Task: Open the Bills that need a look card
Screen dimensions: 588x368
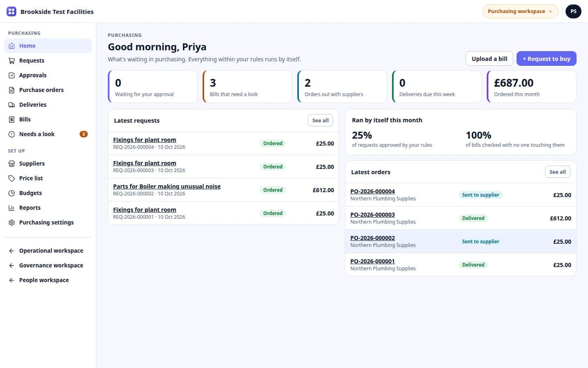Action: click(247, 87)
